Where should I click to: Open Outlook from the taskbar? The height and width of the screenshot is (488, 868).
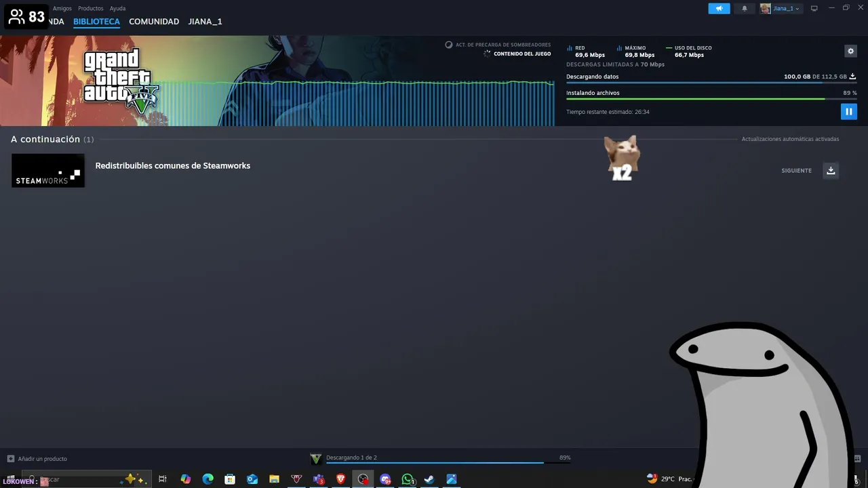pyautogui.click(x=252, y=479)
